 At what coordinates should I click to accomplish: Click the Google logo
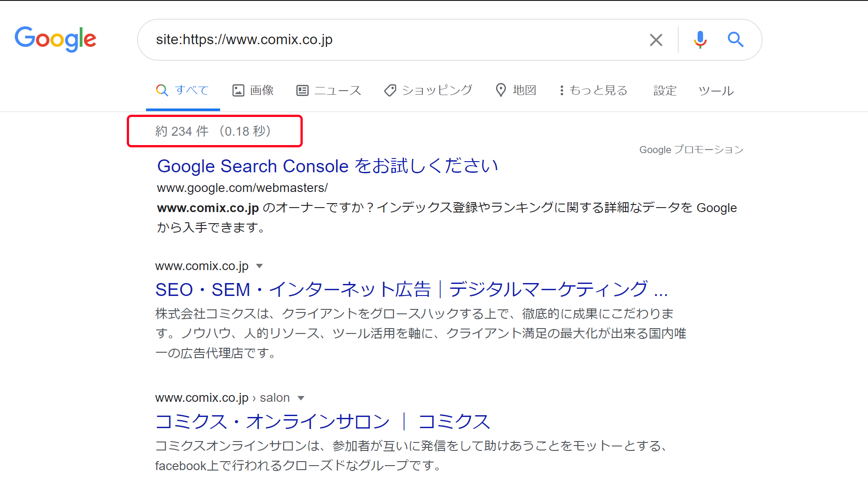click(x=55, y=39)
